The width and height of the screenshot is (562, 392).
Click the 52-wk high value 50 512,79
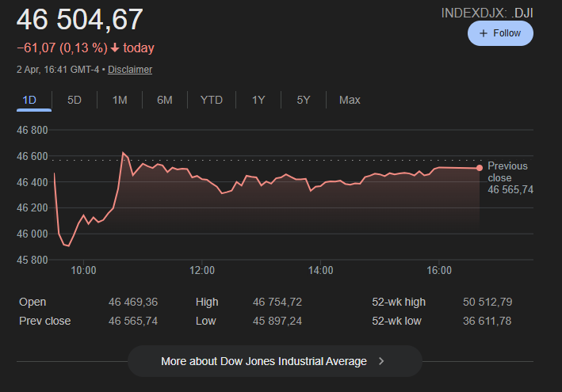pyautogui.click(x=487, y=302)
